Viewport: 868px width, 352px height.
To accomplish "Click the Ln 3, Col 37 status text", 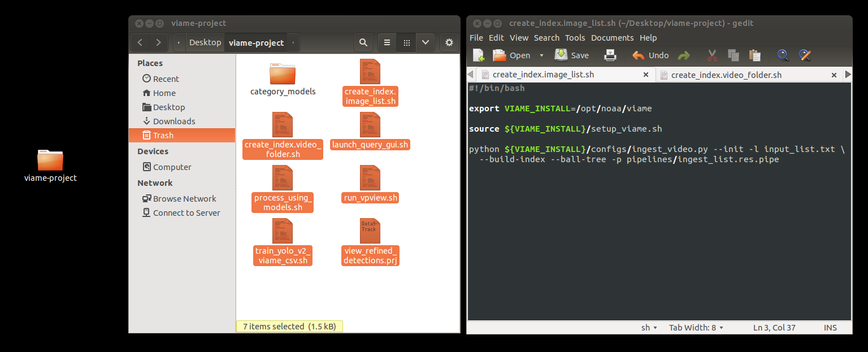I will tap(775, 328).
